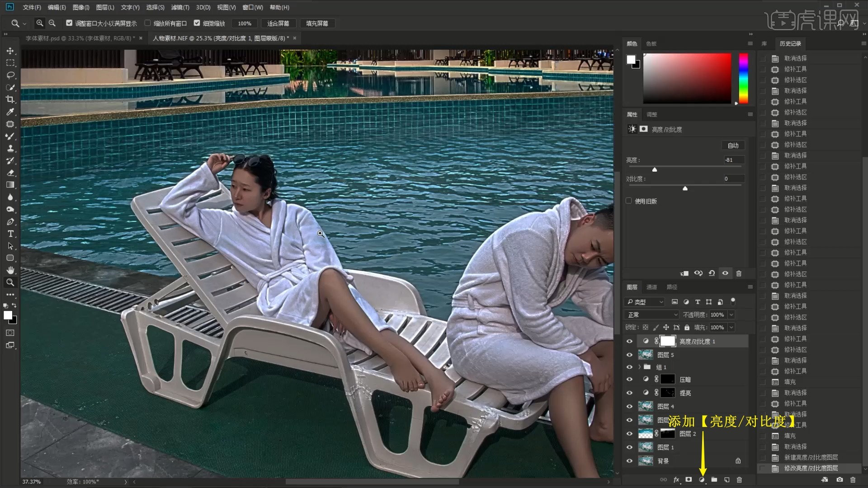The image size is (868, 488).
Task: Open the blend mode 正常 dropdown
Action: [x=651, y=314]
